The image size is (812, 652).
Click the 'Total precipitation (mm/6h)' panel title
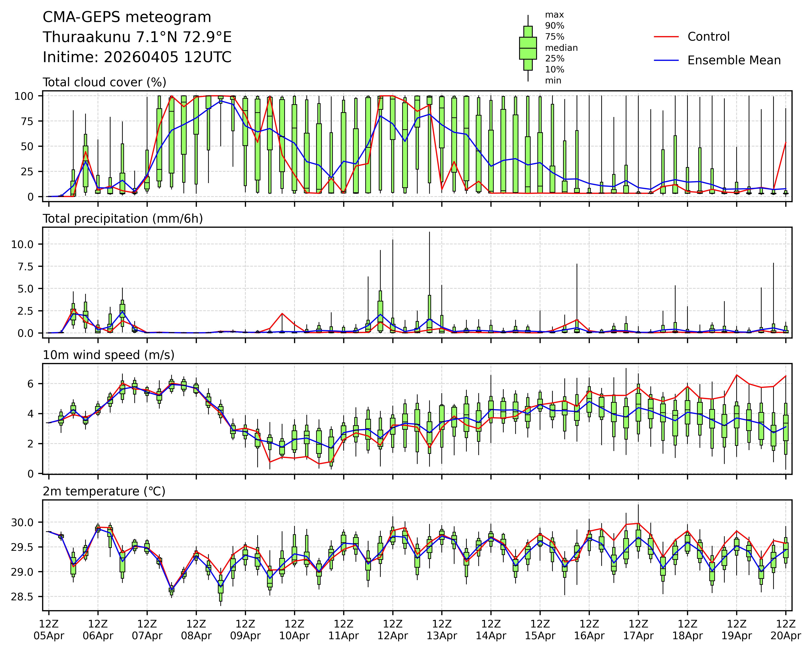pos(123,219)
